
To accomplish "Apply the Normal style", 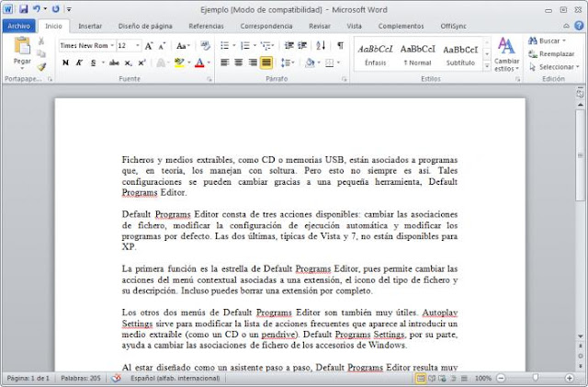I will point(417,55).
